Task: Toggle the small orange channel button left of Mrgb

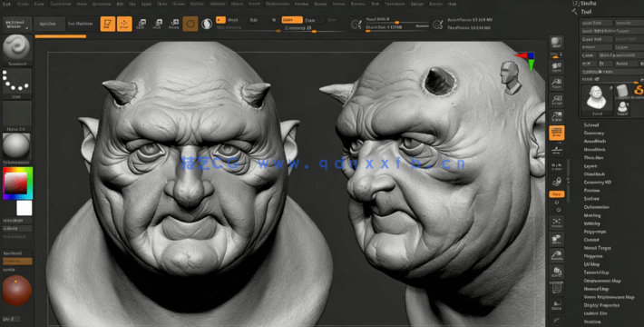Action: coord(220,20)
